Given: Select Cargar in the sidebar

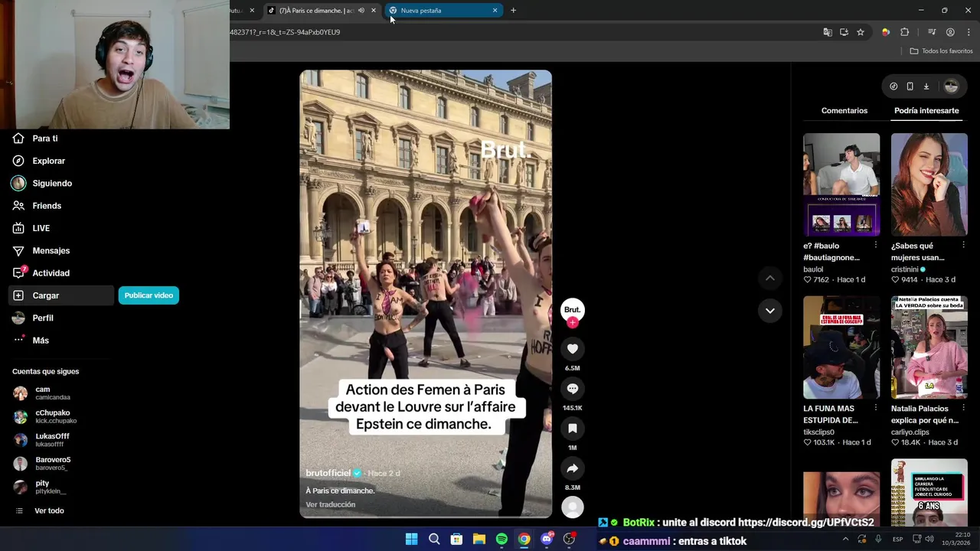Looking at the screenshot, I should [61, 295].
